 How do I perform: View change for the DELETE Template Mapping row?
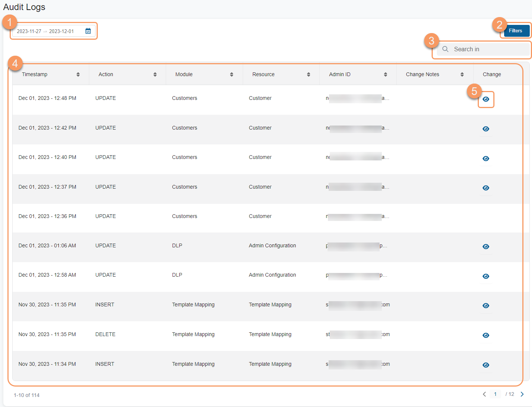click(486, 335)
